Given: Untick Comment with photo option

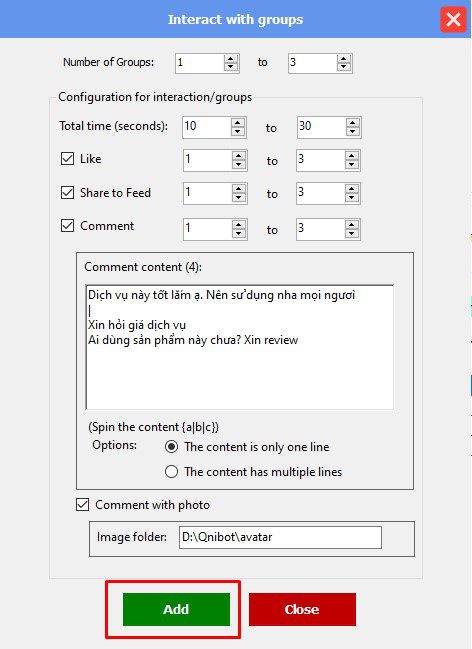Looking at the screenshot, I should click(82, 505).
